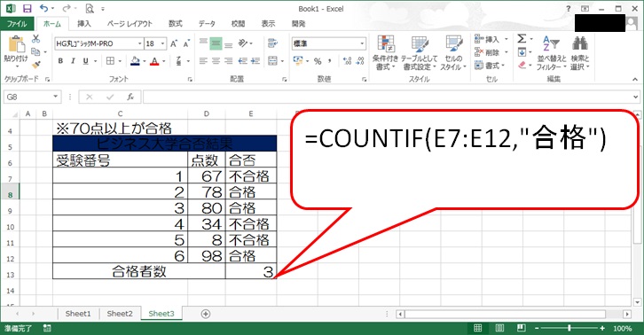The image size is (644, 335).
Task: Decrease font size with small A
Action: 186,43
